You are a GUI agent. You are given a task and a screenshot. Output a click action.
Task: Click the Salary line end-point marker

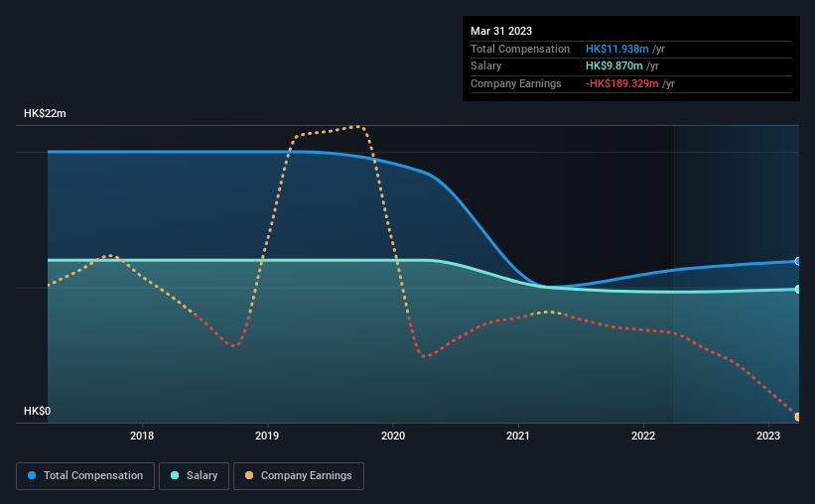click(x=797, y=289)
